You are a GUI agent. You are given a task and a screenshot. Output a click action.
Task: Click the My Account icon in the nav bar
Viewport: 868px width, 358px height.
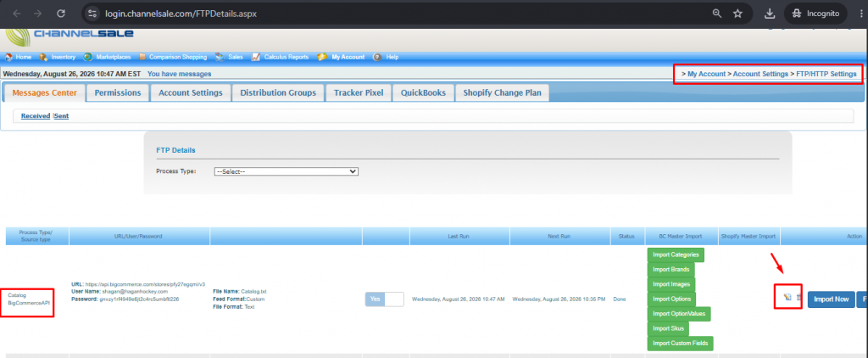tap(322, 57)
